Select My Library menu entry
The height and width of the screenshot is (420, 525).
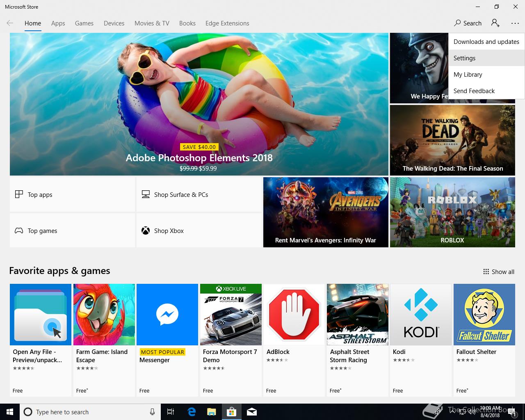point(486,75)
